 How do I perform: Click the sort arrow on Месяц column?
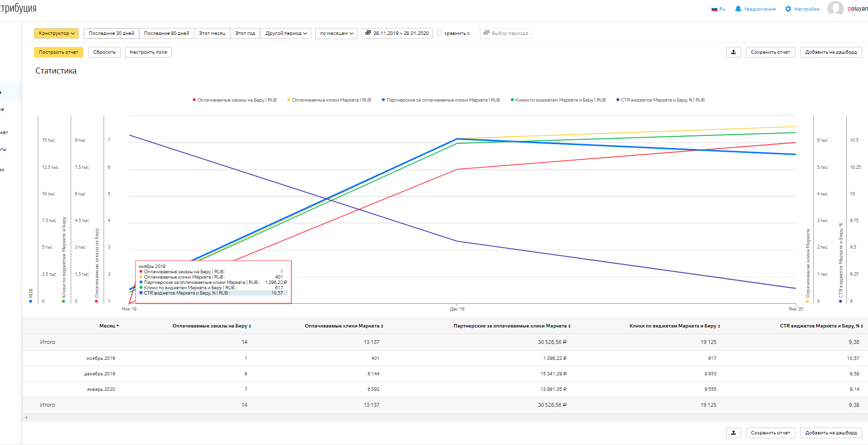pyautogui.click(x=118, y=326)
